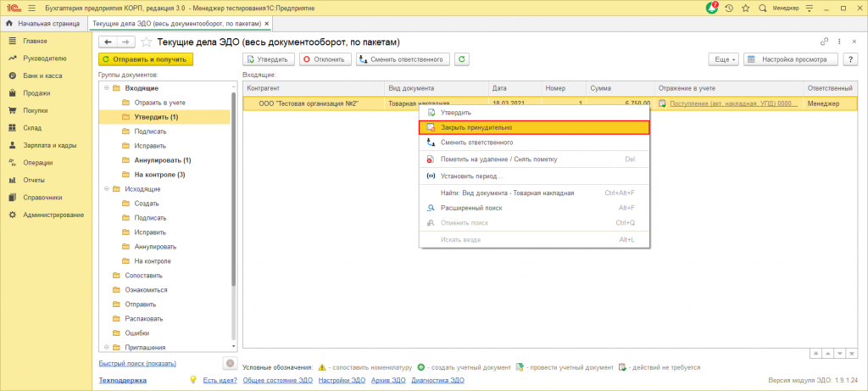Open notifications bell in top bar
The image size is (868, 391).
pos(712,8)
